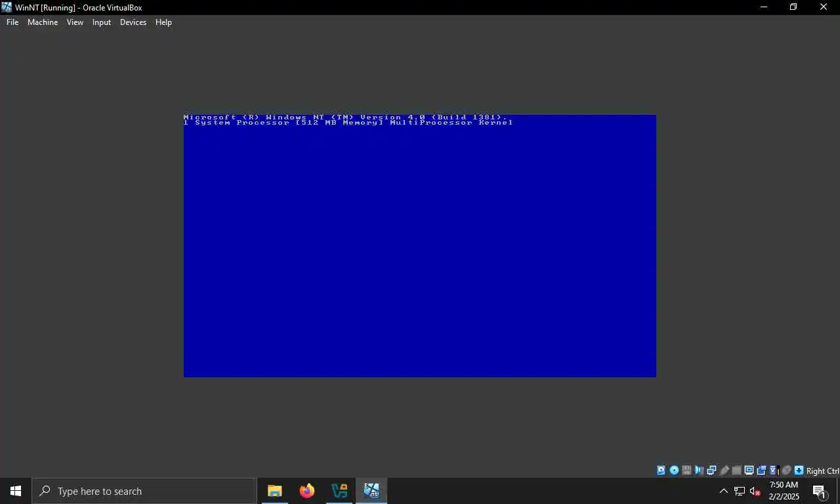
Task: Open the View menu
Action: coord(75,22)
